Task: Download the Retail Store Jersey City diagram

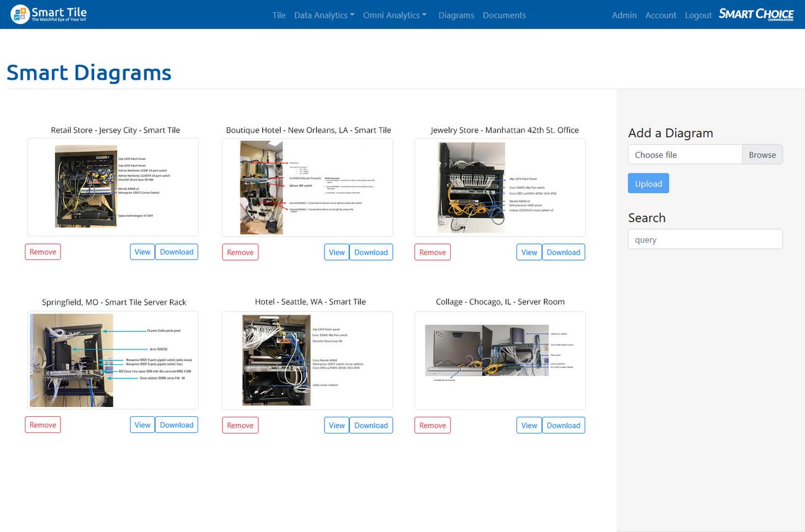Action: (176, 252)
